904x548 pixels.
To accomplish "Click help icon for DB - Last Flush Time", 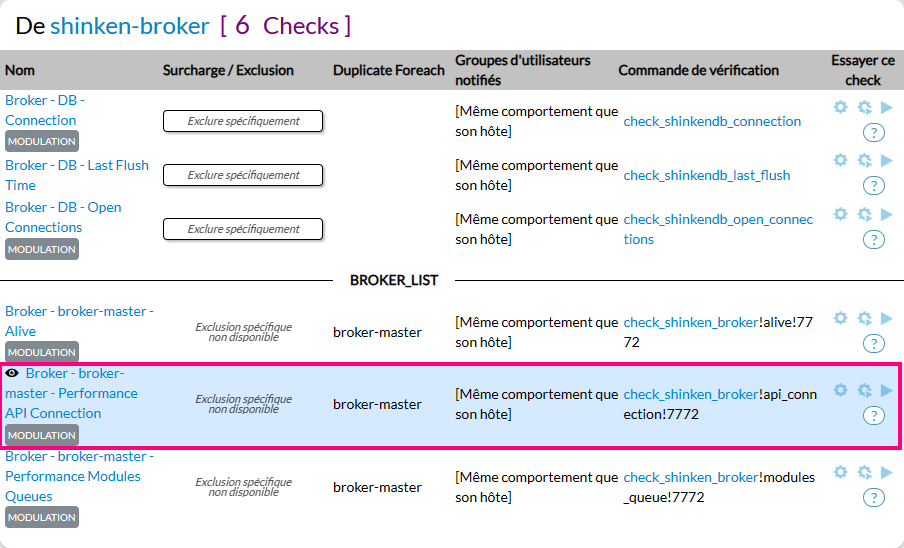I will pyautogui.click(x=873, y=185).
